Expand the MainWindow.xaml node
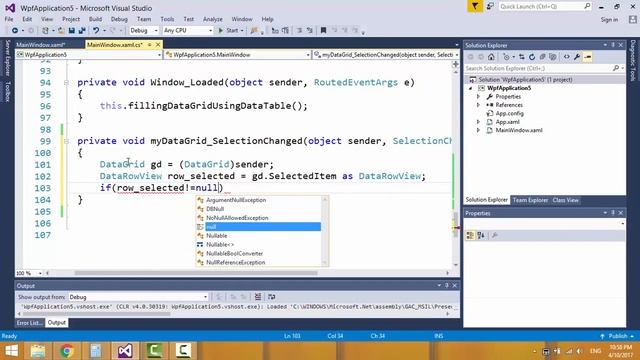Screen dimensions: 640x360 pos(478,131)
